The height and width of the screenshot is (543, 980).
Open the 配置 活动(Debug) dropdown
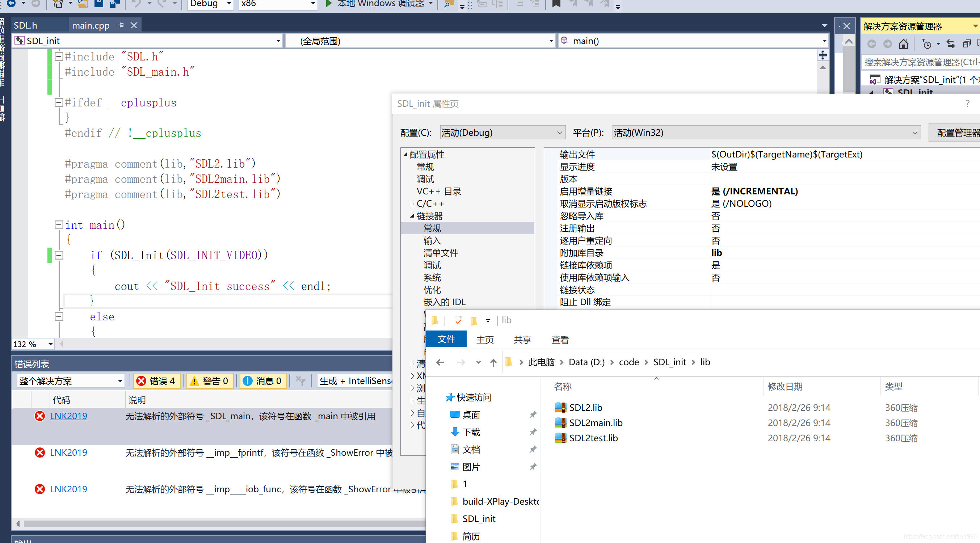pyautogui.click(x=502, y=132)
